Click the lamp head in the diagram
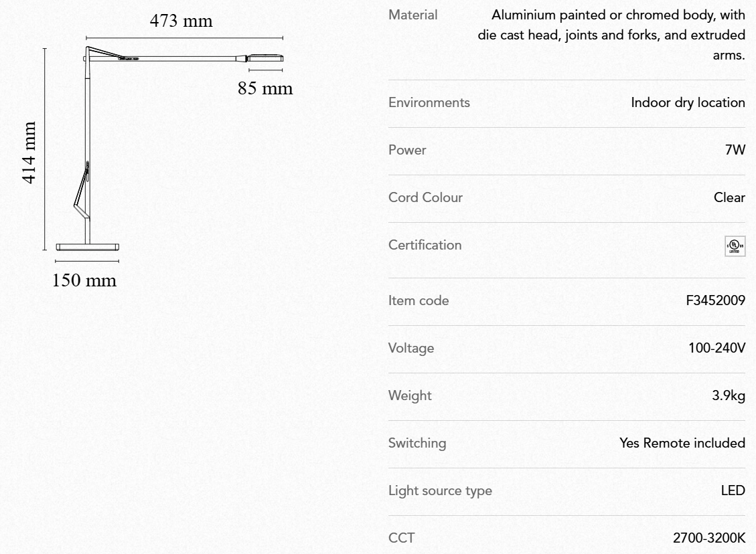This screenshot has height=554, width=756. [x=265, y=59]
